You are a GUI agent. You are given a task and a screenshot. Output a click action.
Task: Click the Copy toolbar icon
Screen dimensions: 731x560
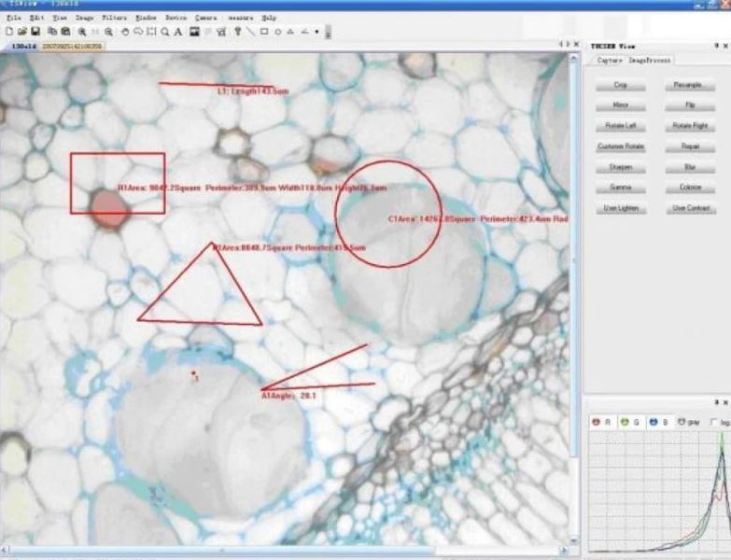tap(52, 32)
